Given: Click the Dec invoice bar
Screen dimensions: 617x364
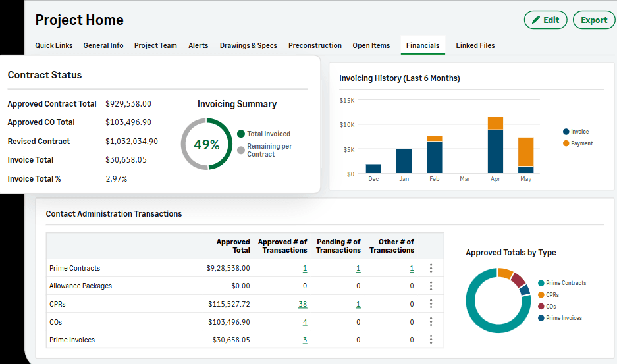Looking at the screenshot, I should pos(373,169).
